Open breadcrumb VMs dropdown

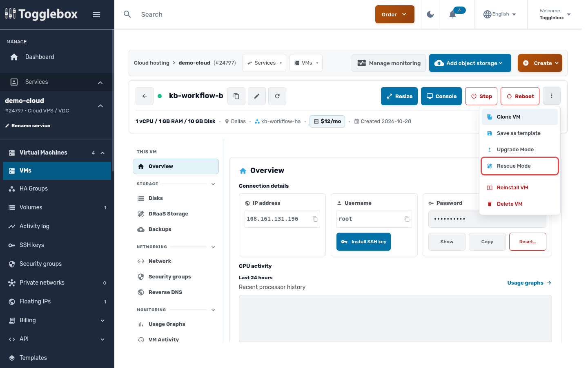(x=306, y=63)
